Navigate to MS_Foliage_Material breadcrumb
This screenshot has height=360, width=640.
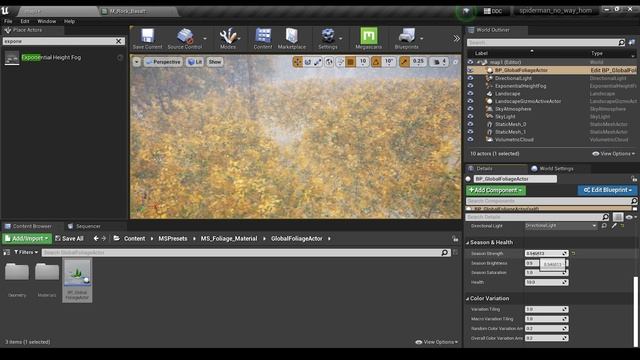tap(229, 238)
